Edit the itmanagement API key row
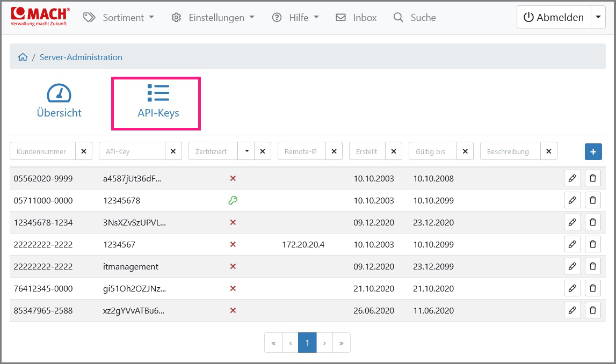Viewport: 616px width, 364px height. 572,266
